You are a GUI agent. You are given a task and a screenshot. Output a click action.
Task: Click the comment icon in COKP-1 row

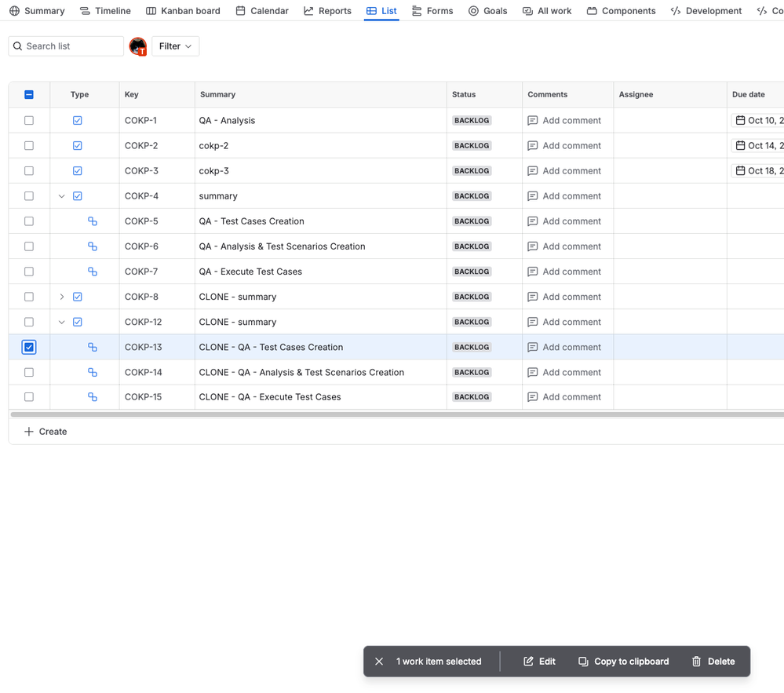coord(533,121)
